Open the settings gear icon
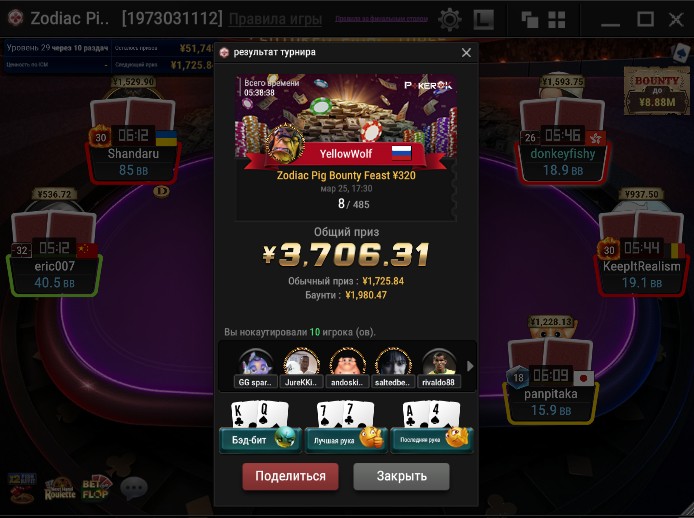 click(450, 19)
